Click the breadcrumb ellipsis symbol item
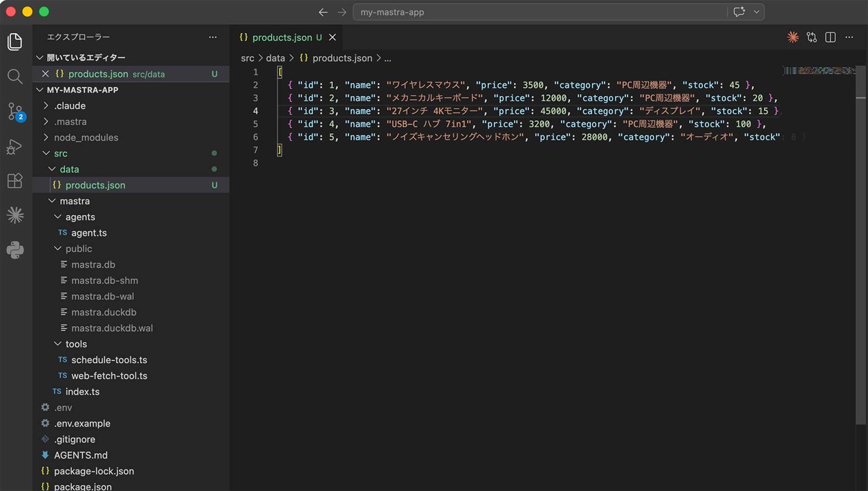The height and width of the screenshot is (491, 868). click(x=388, y=58)
